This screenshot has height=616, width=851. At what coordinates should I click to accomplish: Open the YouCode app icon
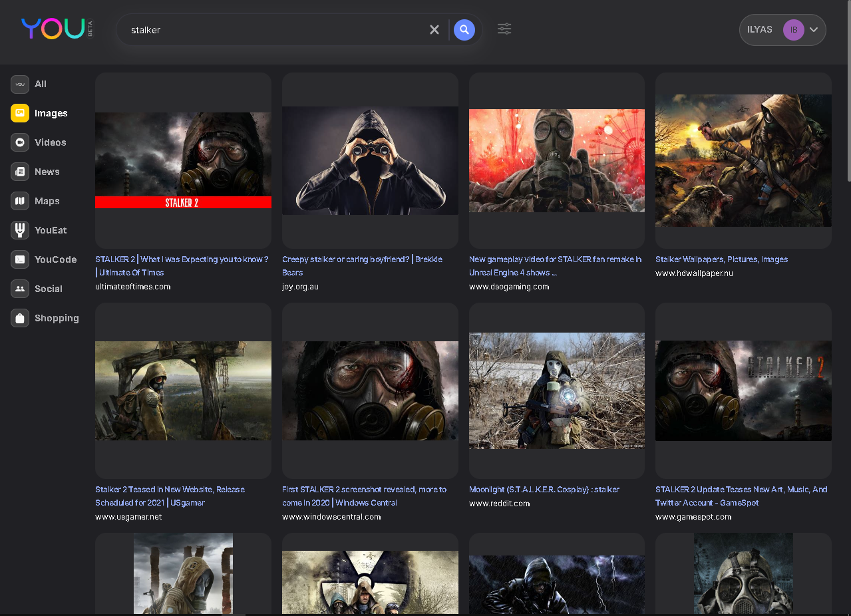click(x=20, y=259)
